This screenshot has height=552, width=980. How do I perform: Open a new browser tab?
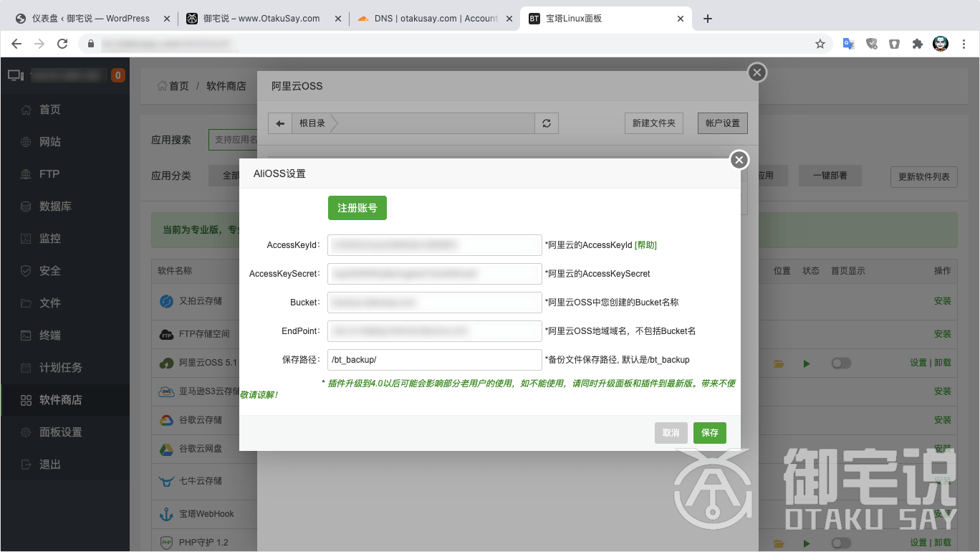708,19
